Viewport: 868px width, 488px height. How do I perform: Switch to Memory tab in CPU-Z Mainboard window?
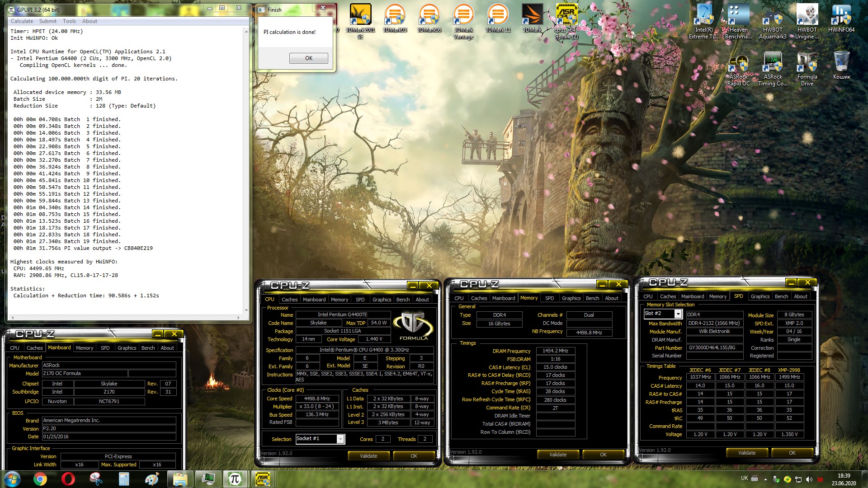84,348
